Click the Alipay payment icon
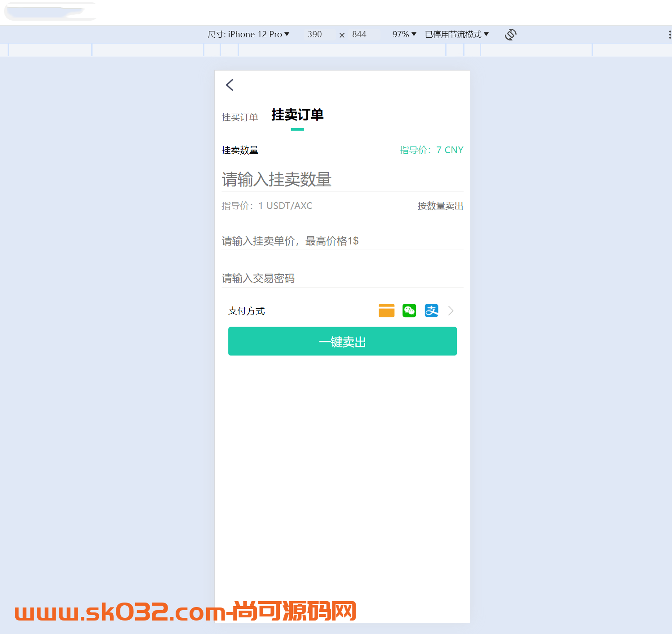This screenshot has height=634, width=672. click(432, 310)
